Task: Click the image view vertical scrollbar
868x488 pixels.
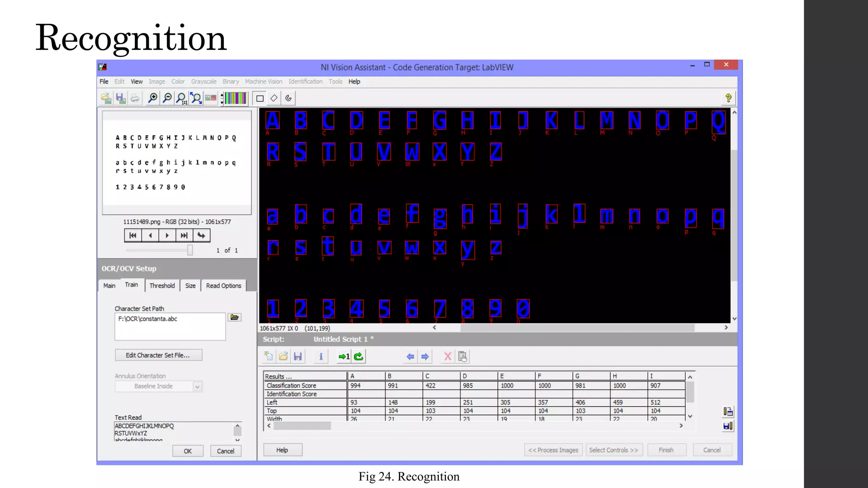Action: pos(734,215)
